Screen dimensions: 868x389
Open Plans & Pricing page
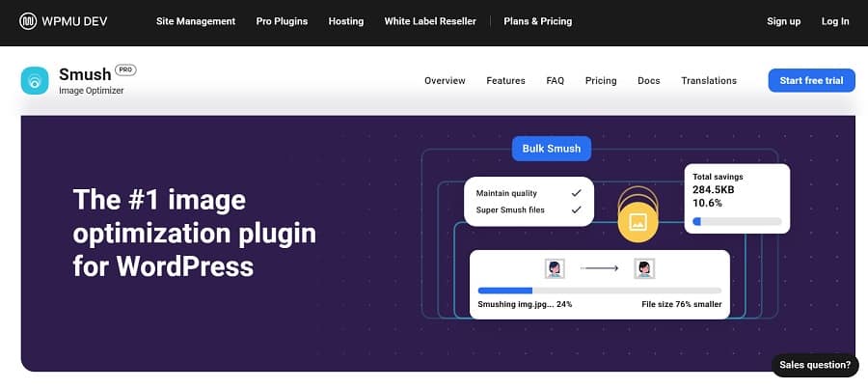coord(537,21)
